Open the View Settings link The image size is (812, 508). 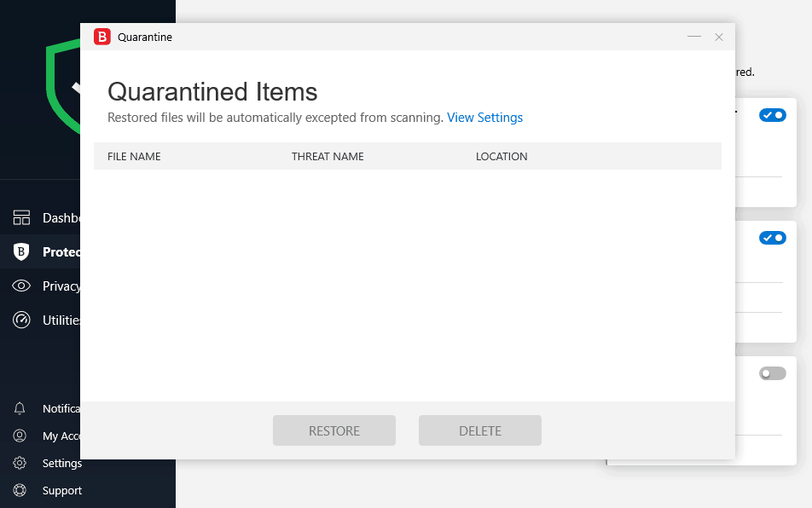tap(484, 118)
